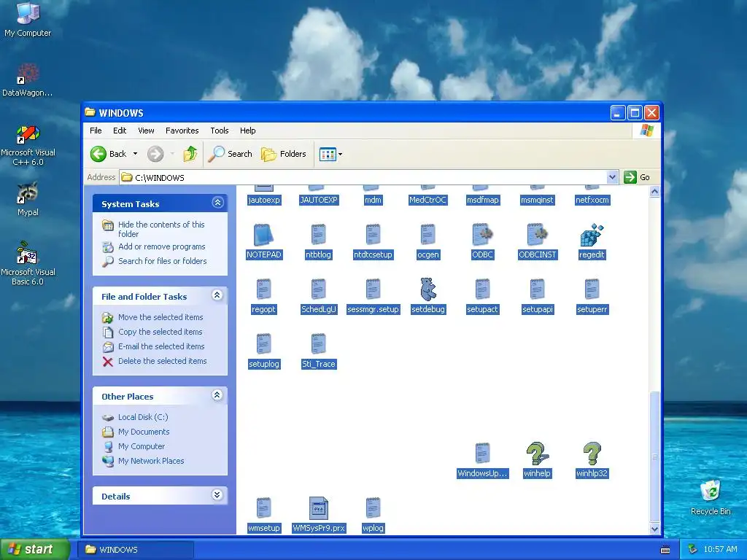This screenshot has width=747, height=560.
Task: Open My Network Places link
Action: 151,461
